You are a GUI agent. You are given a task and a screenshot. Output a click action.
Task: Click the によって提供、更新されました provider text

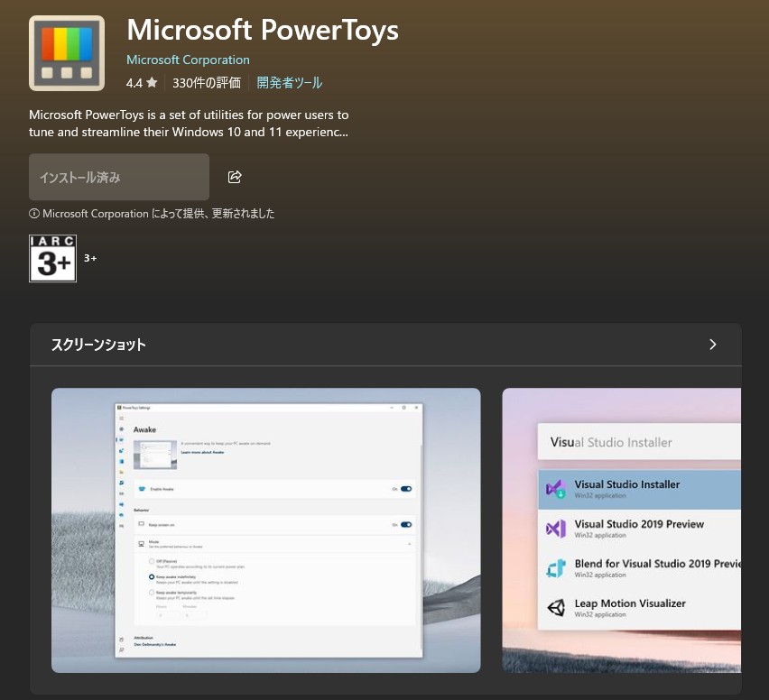click(213, 214)
